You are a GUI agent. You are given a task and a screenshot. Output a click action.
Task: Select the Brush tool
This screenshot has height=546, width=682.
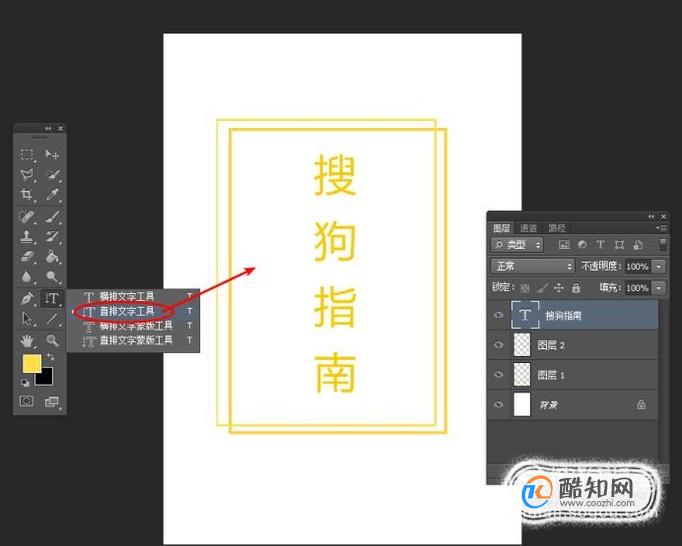click(x=52, y=216)
